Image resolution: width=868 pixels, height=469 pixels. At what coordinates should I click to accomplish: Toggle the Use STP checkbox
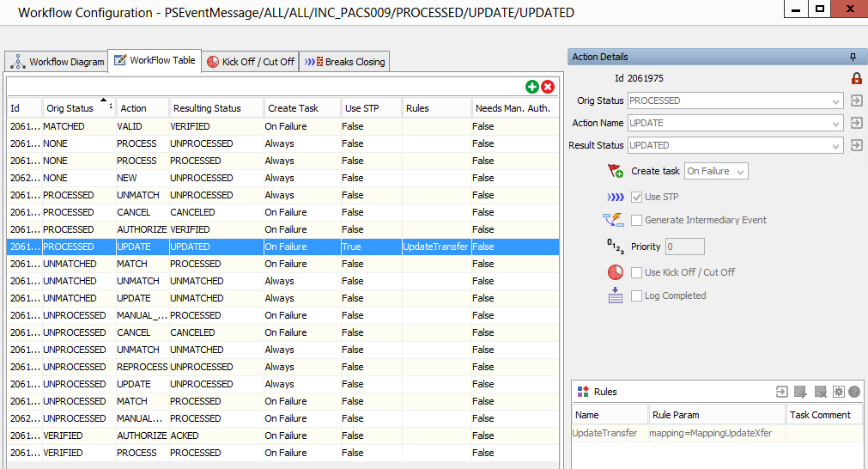pos(636,197)
